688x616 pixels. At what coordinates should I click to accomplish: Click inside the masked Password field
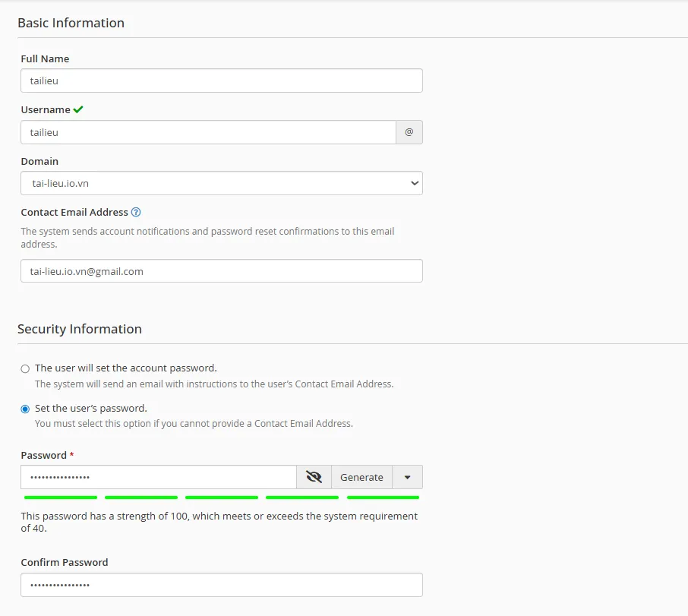point(157,476)
